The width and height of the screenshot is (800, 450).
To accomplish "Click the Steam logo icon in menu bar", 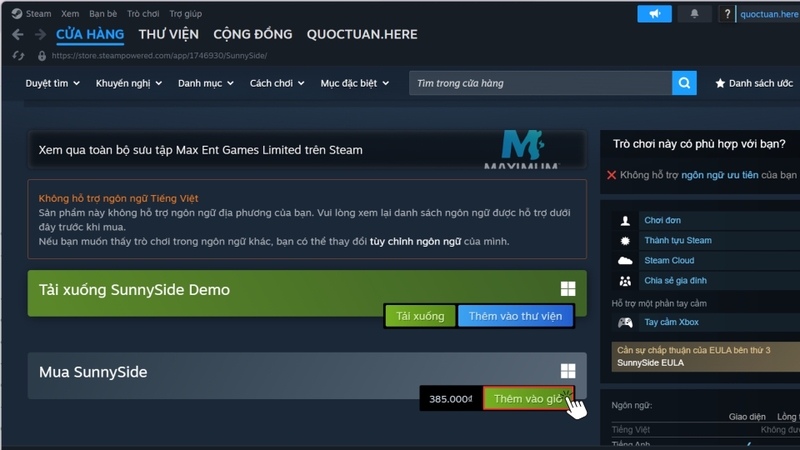I will (x=17, y=14).
